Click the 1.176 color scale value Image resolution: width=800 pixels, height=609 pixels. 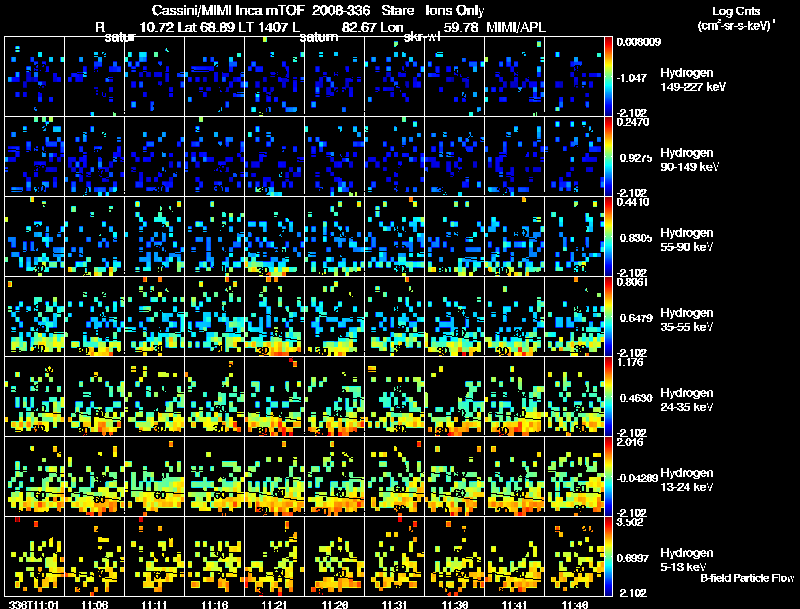tap(630, 362)
